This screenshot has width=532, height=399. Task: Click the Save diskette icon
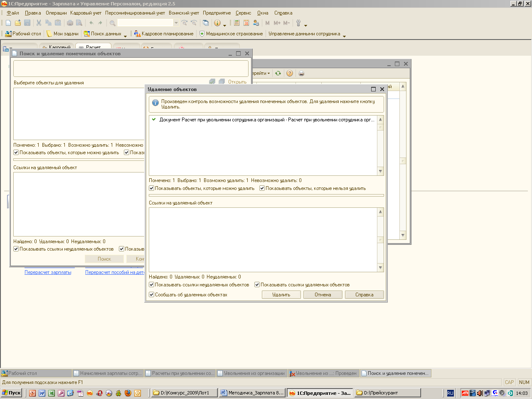click(x=27, y=23)
